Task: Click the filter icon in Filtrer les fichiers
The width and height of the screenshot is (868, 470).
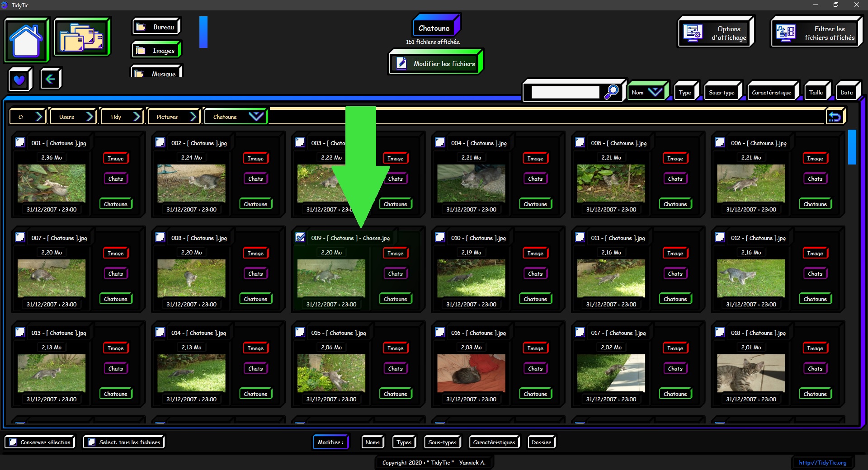Action: 786,33
